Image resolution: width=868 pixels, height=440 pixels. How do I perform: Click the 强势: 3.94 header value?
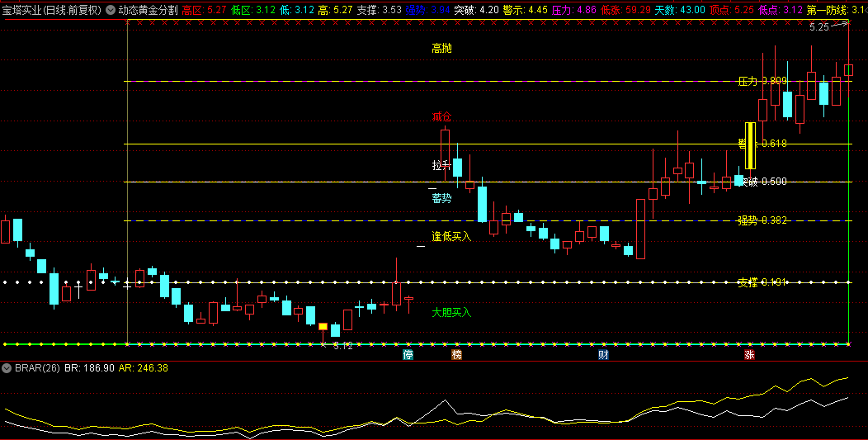pos(428,10)
